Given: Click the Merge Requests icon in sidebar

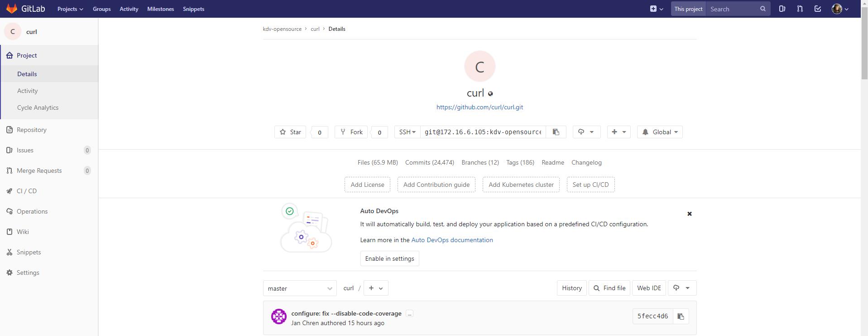Looking at the screenshot, I should point(10,170).
